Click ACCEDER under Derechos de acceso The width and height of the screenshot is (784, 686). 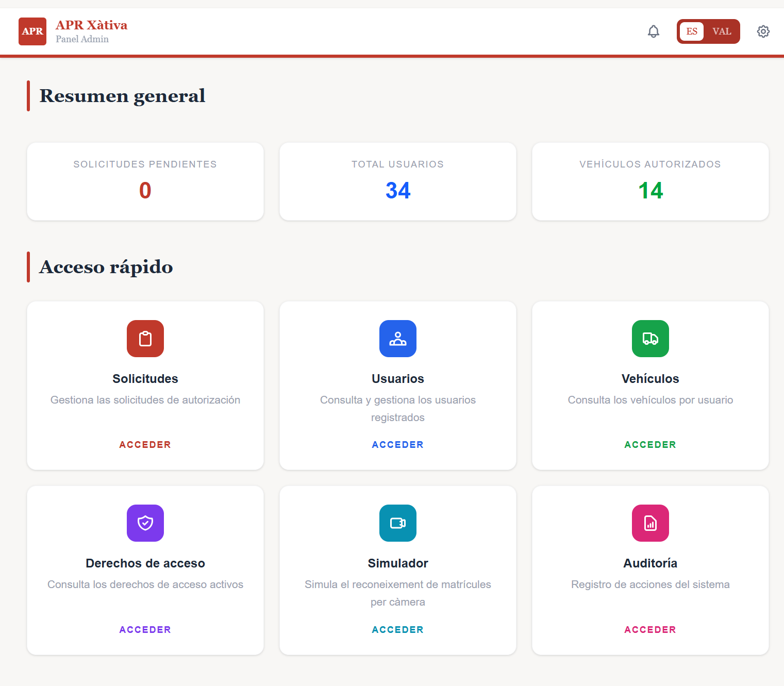[x=145, y=630]
